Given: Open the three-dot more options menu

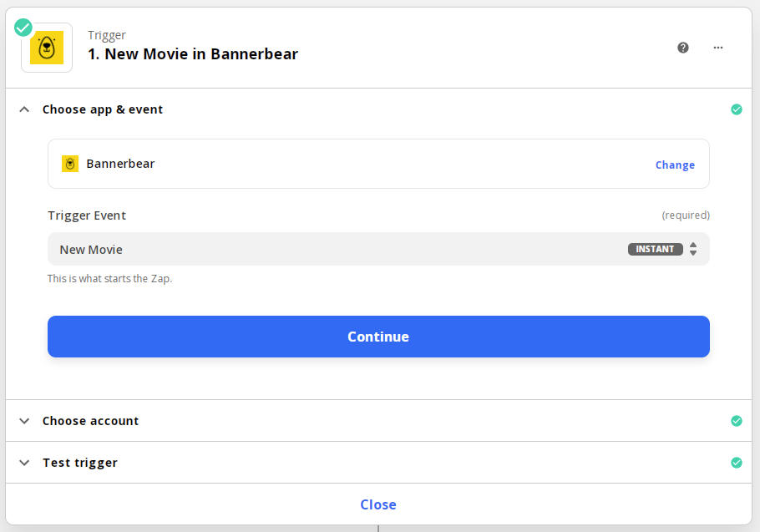Looking at the screenshot, I should coord(718,48).
